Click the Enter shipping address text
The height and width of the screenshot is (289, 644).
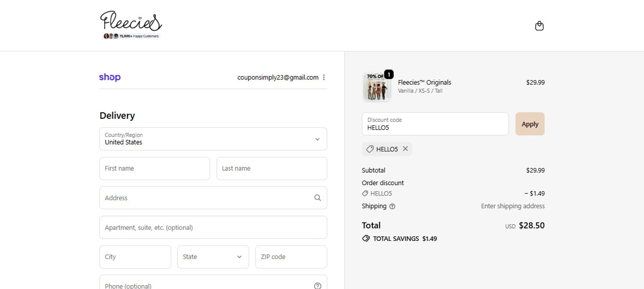(x=513, y=206)
